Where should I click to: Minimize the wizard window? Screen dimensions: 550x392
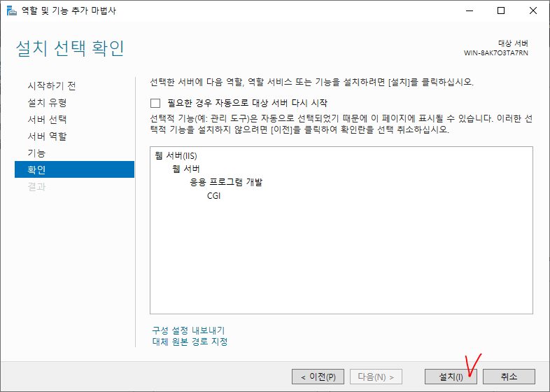tap(470, 10)
